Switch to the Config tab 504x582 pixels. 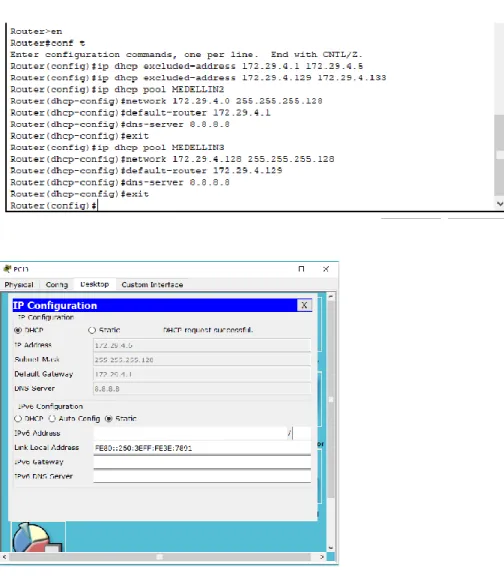(57, 285)
